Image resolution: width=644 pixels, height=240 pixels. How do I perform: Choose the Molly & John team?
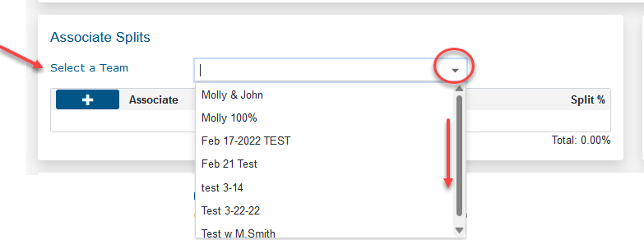(x=232, y=95)
